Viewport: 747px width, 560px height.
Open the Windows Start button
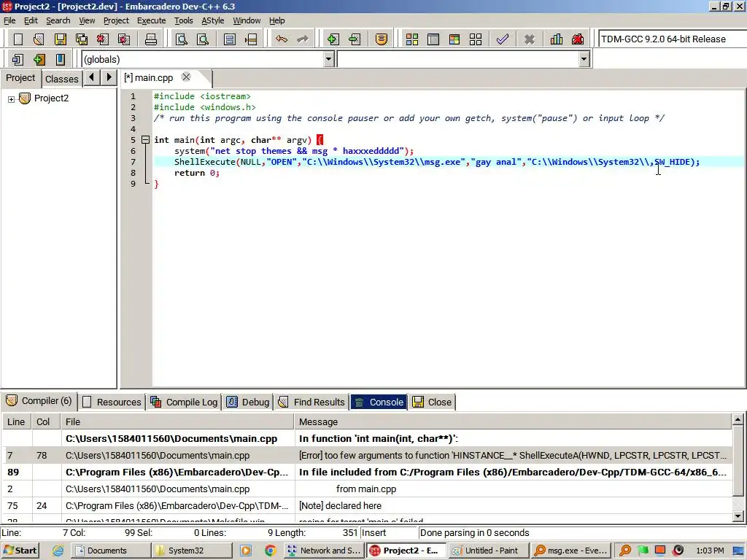point(20,551)
